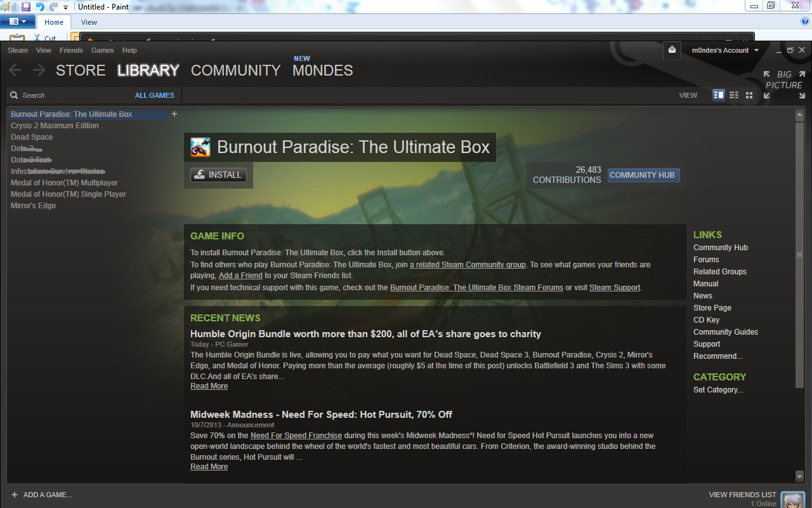Open the Manual link
Image resolution: width=812 pixels, height=508 pixels.
(706, 284)
